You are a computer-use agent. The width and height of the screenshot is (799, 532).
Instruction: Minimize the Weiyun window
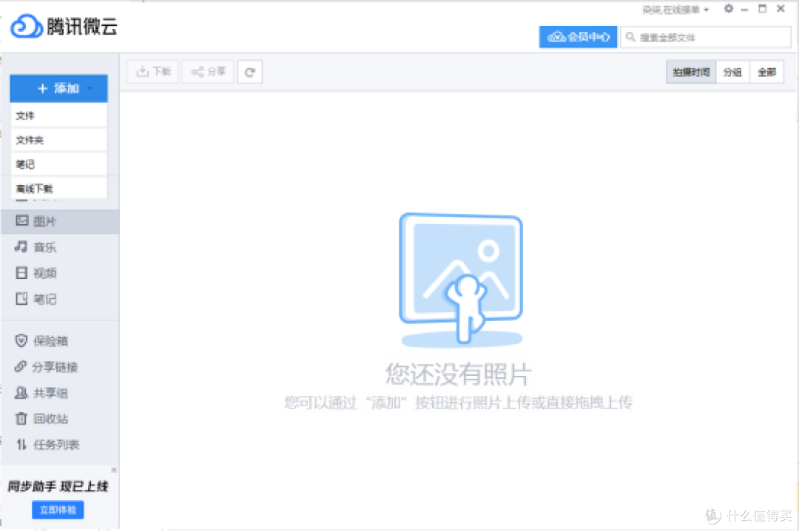744,9
